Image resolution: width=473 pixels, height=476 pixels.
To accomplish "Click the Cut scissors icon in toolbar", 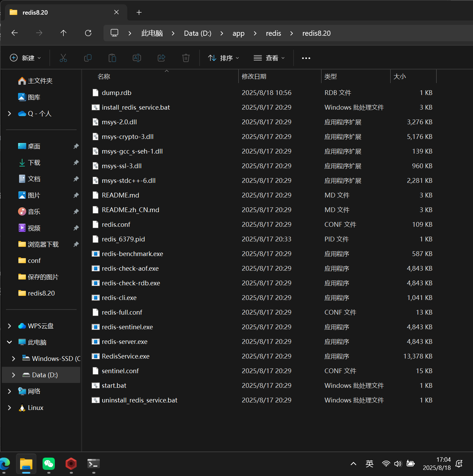I will point(63,58).
